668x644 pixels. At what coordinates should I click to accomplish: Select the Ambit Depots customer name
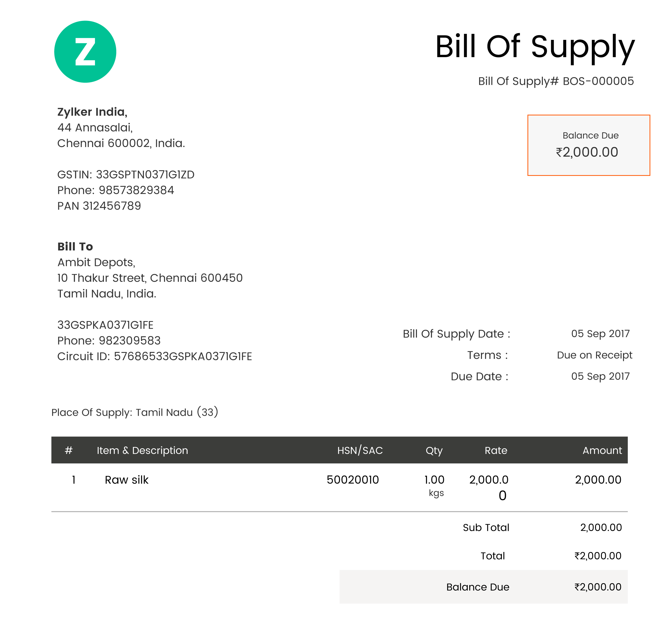coord(96,262)
